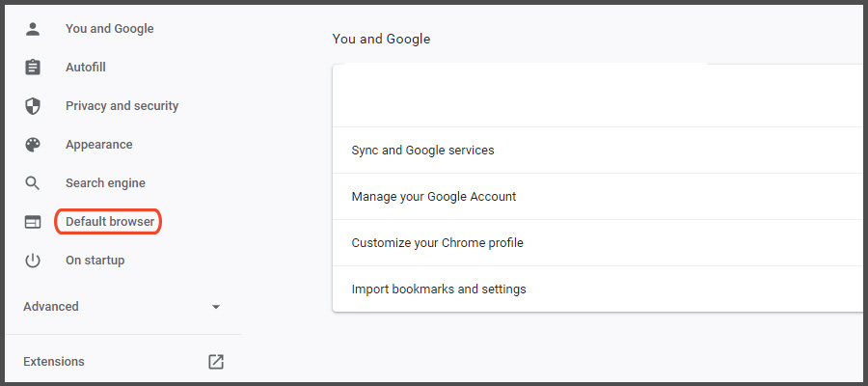This screenshot has width=868, height=386.
Task: Click the Autofill clipboard icon
Action: (33, 68)
